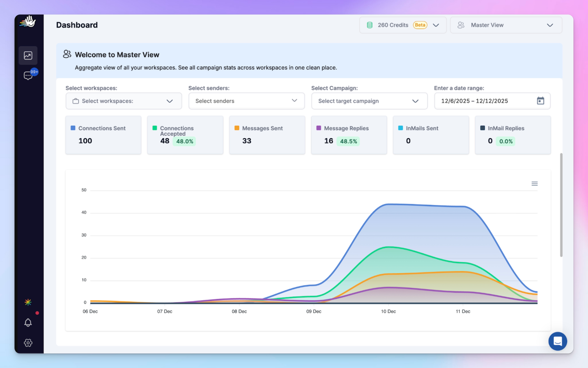Toggle Message Replies series card
This screenshot has height=368, width=588.
pyautogui.click(x=349, y=135)
